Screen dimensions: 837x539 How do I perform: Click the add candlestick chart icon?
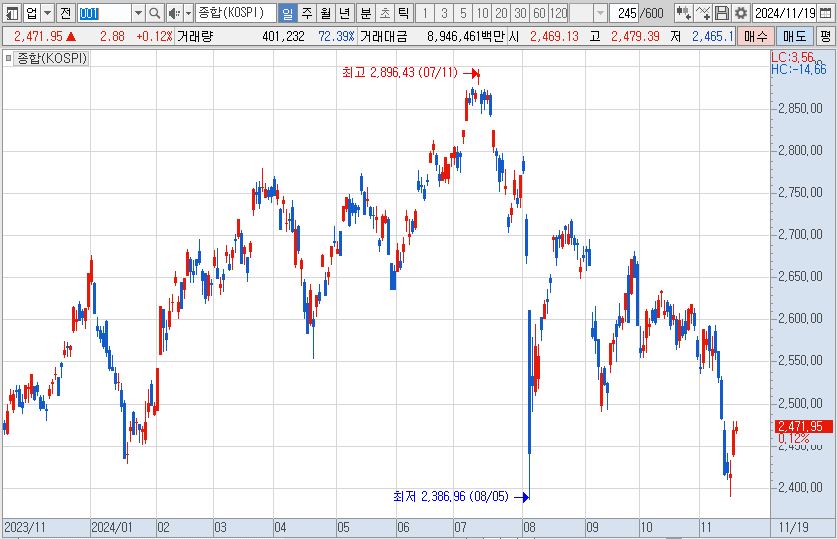click(683, 13)
